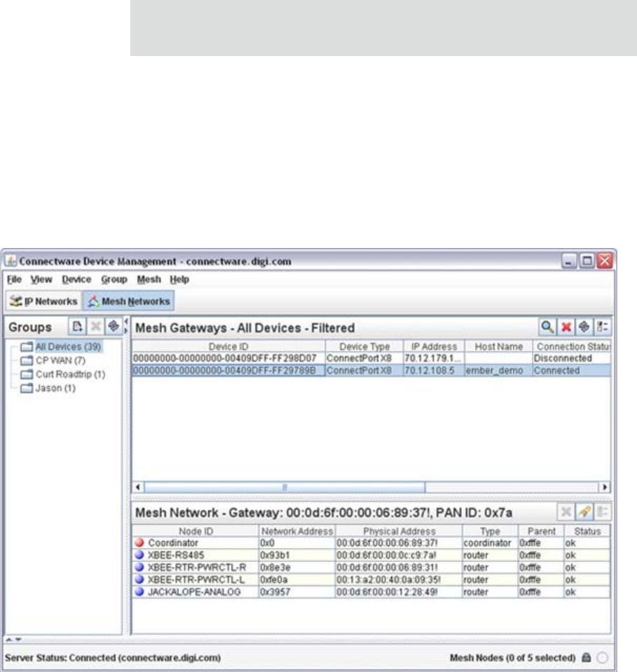637x672 pixels.
Task: Sort mesh nodes by Network Address header
Action: pyautogui.click(x=297, y=531)
